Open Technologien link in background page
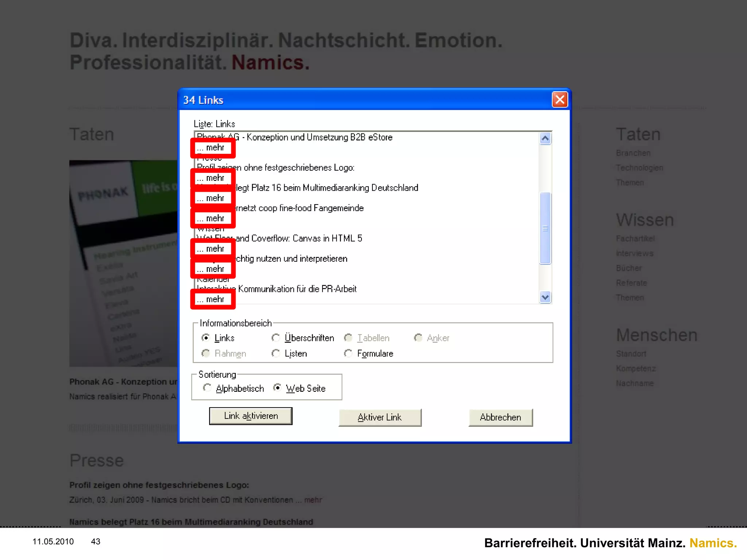 pyautogui.click(x=639, y=168)
